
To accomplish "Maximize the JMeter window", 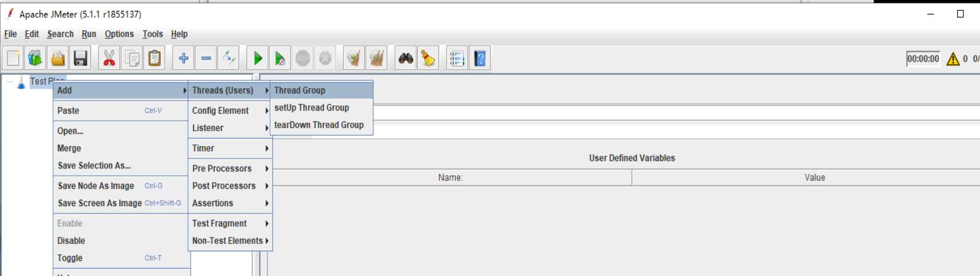I will (x=961, y=14).
